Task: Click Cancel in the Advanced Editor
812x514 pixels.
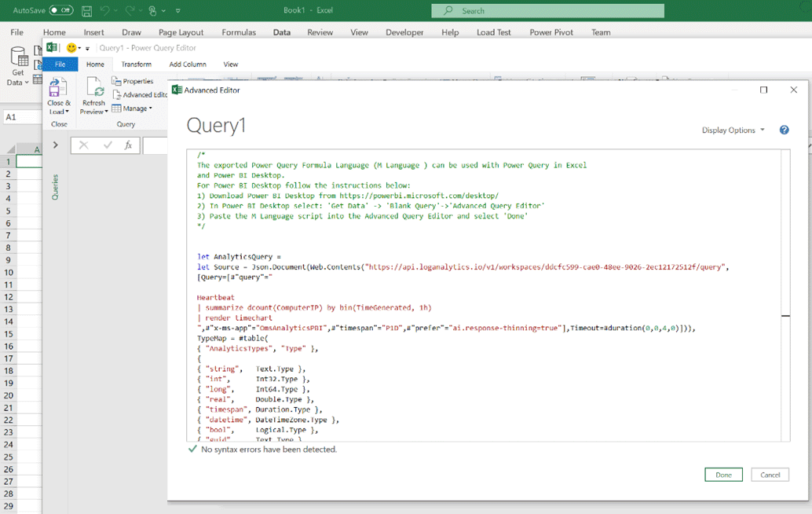Action: (x=770, y=475)
